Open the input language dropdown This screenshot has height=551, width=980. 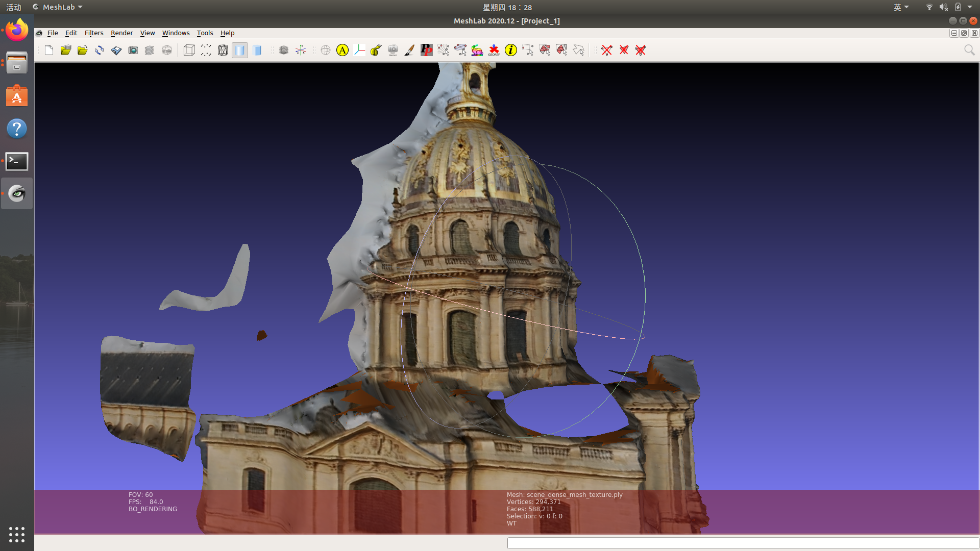point(901,7)
